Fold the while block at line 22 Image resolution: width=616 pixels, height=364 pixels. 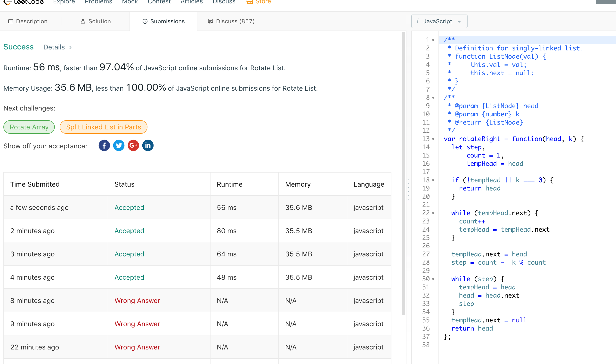point(433,214)
